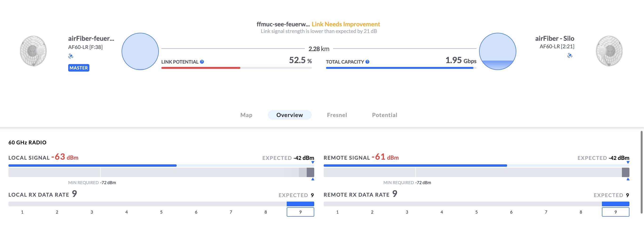The width and height of the screenshot is (644, 227).
Task: Open the Potential tab
Action: tap(385, 115)
